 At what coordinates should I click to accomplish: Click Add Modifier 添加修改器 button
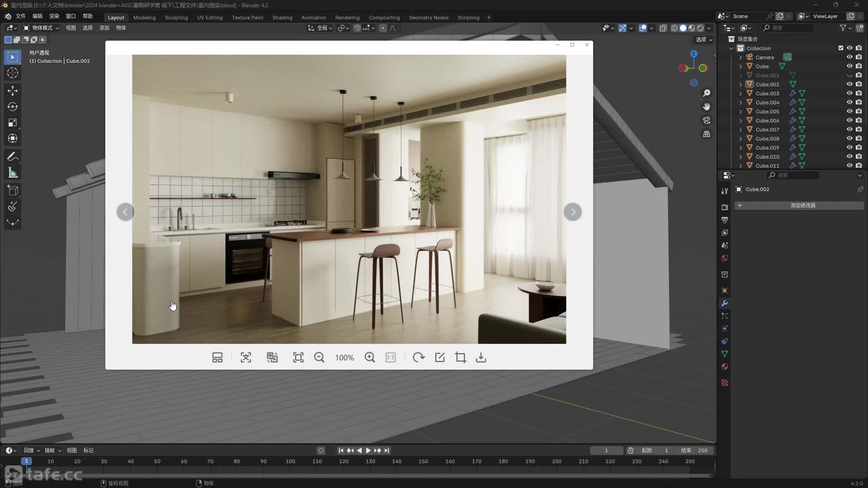[799, 206]
